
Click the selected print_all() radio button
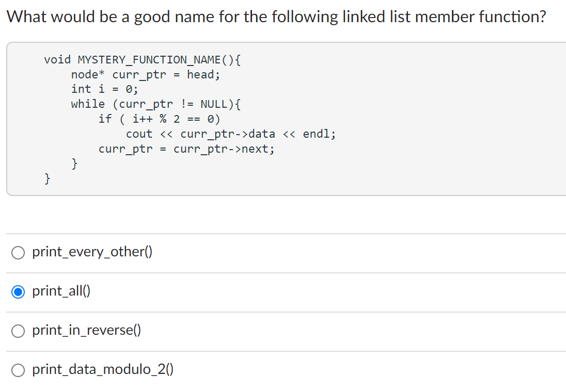(x=18, y=291)
